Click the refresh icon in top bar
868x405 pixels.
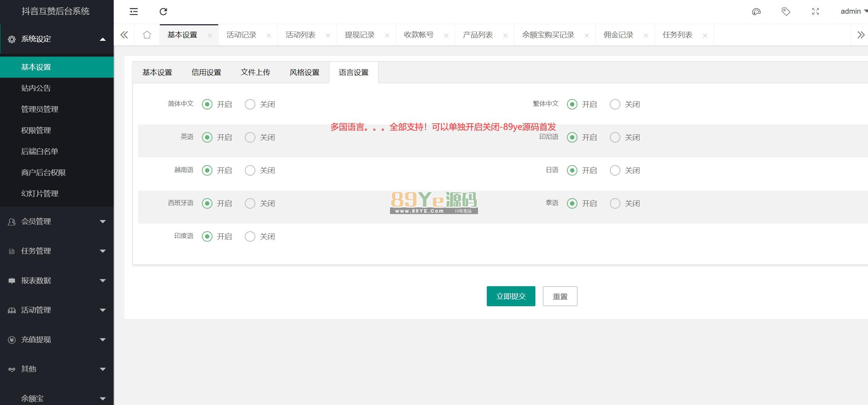[163, 12]
